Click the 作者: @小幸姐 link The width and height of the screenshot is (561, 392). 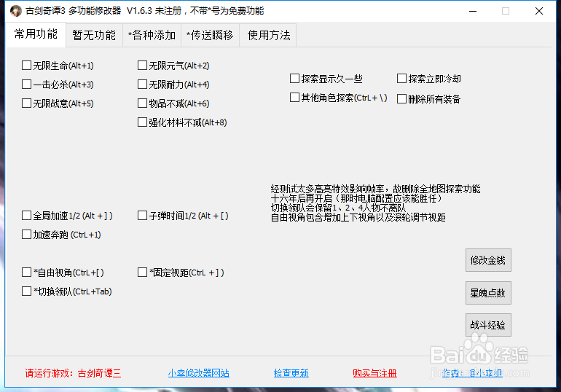point(472,373)
